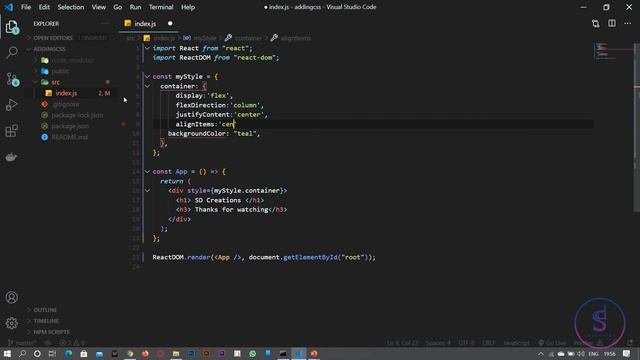Screen dimensions: 640x360
Task: Click the Spaces: 4 indentation indicator
Action: pyautogui.click(x=438, y=343)
